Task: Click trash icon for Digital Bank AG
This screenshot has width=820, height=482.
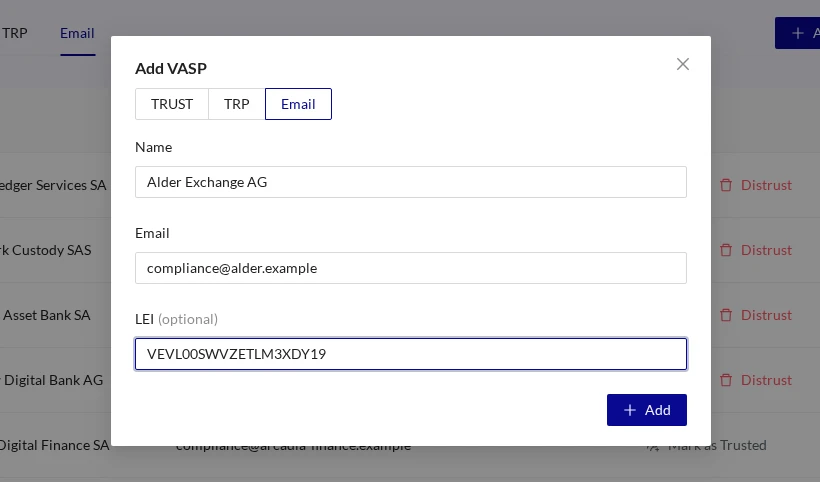Action: pyautogui.click(x=726, y=380)
